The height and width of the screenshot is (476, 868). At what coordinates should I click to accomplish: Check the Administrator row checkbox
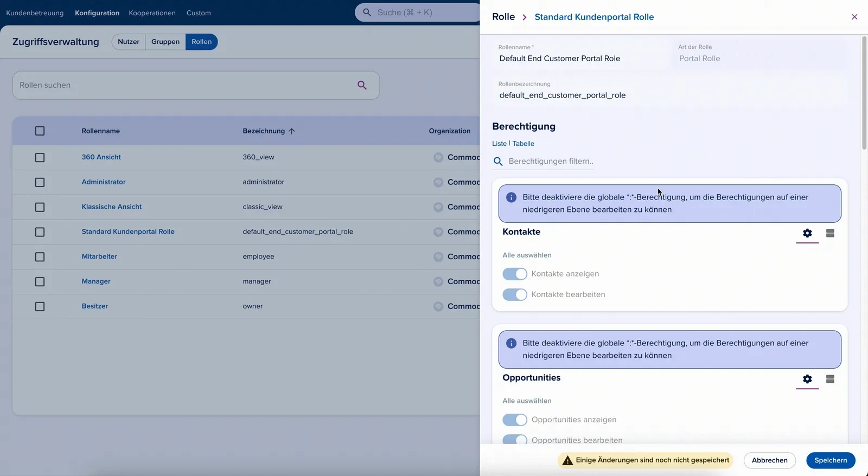(40, 182)
